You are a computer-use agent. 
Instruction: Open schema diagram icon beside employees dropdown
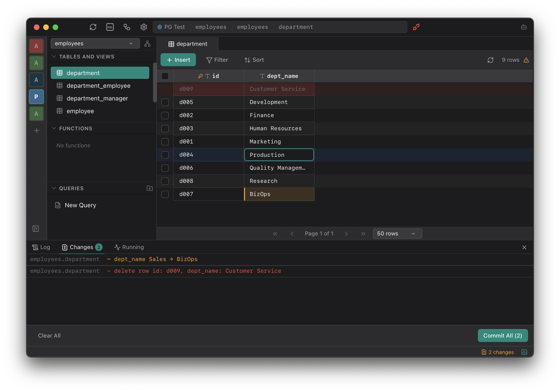click(147, 44)
